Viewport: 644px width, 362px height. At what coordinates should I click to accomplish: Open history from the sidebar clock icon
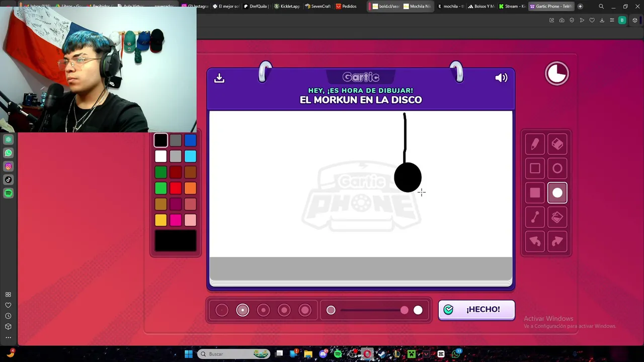(8, 316)
